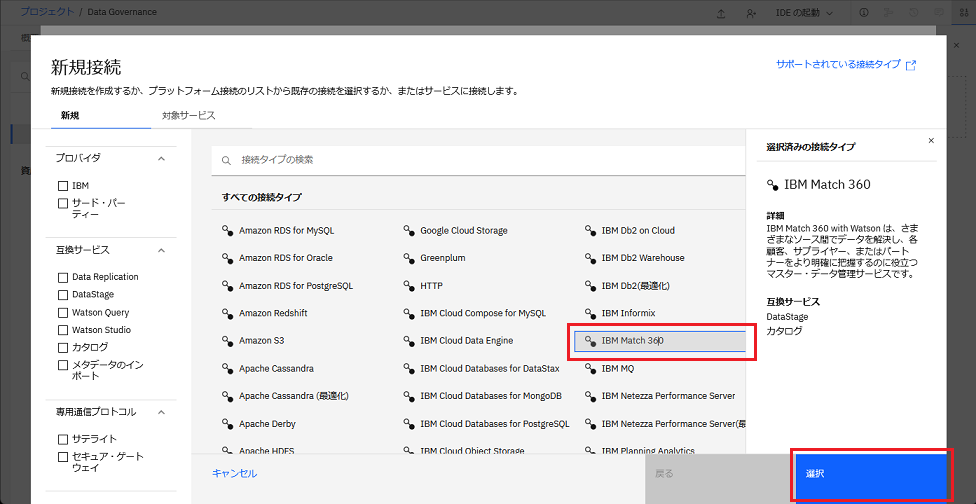The image size is (976, 504).
Task: Select IBM Cloud Object Storage entry
Action: (472, 450)
